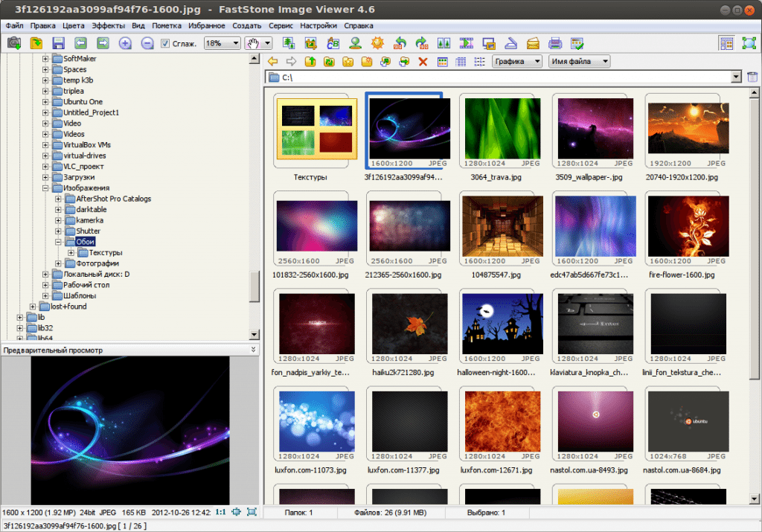Click the print icon in toolbar
The image size is (762, 532).
pyautogui.click(x=555, y=43)
